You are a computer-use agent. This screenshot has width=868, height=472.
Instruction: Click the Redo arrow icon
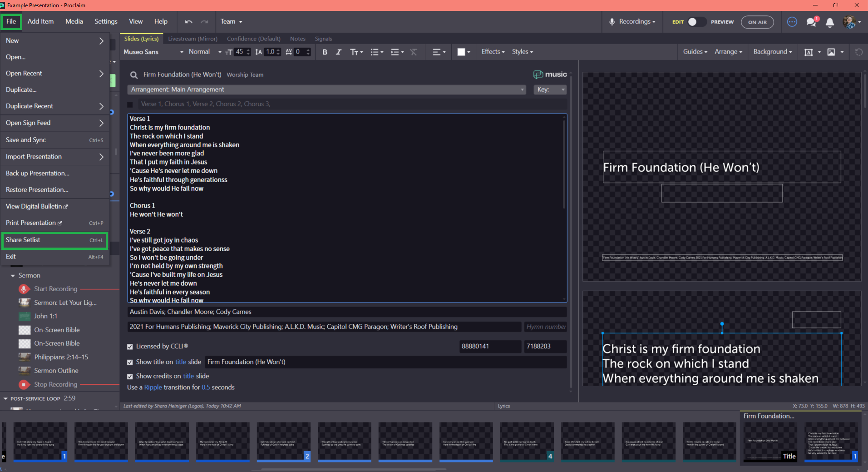(204, 22)
